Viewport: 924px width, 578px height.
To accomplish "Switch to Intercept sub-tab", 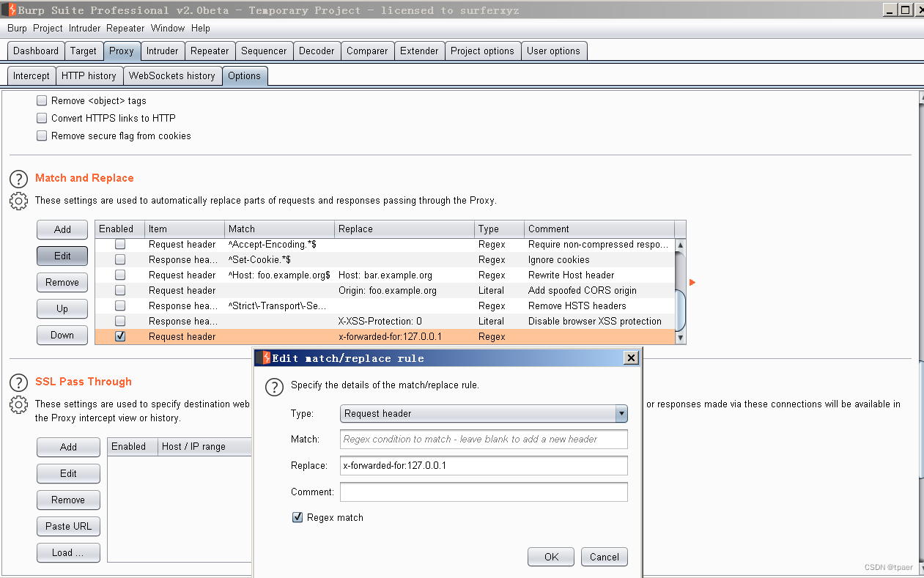I will pos(32,76).
